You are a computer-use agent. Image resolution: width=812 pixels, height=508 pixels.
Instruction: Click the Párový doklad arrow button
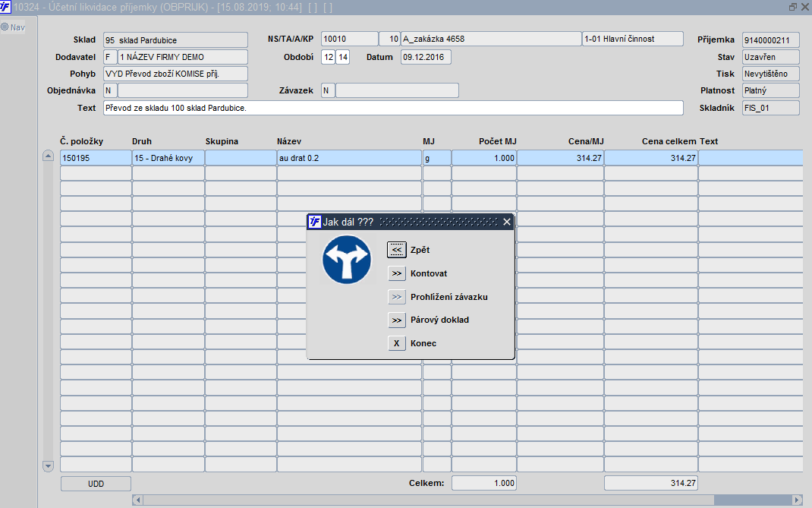pyautogui.click(x=397, y=320)
